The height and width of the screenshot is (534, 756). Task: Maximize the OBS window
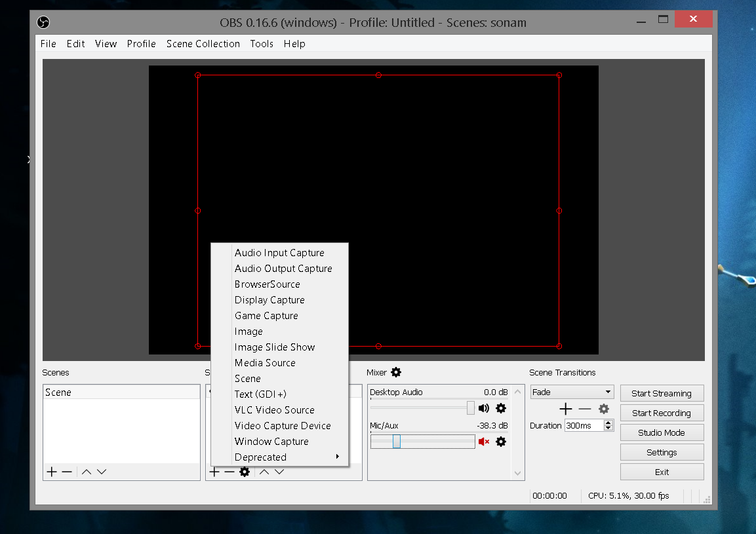(663, 19)
